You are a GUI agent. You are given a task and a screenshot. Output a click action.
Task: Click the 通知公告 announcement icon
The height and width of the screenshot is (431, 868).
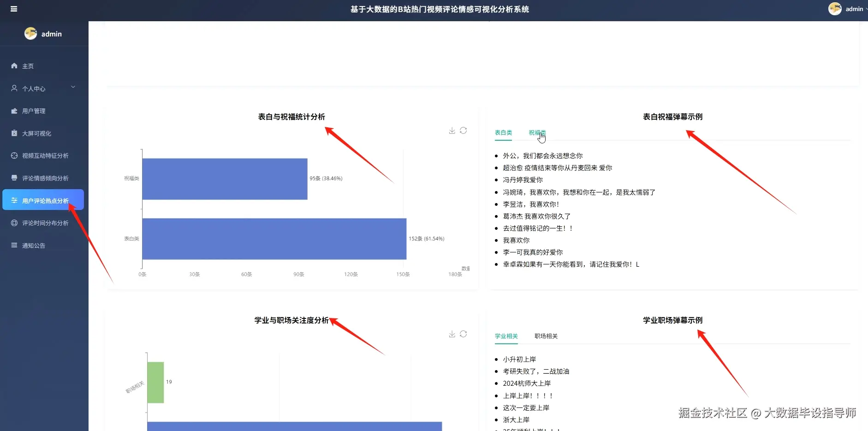point(14,245)
